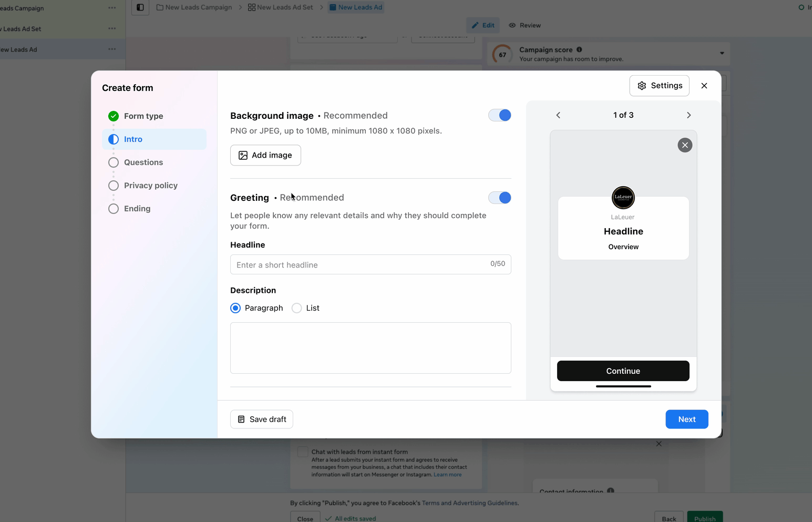
Task: Click the Headline input field
Action: click(x=371, y=264)
